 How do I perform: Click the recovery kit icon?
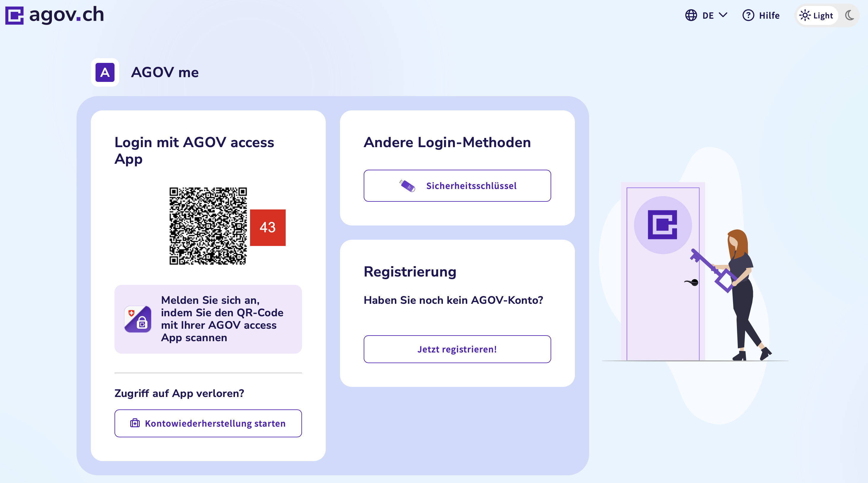[x=135, y=423]
